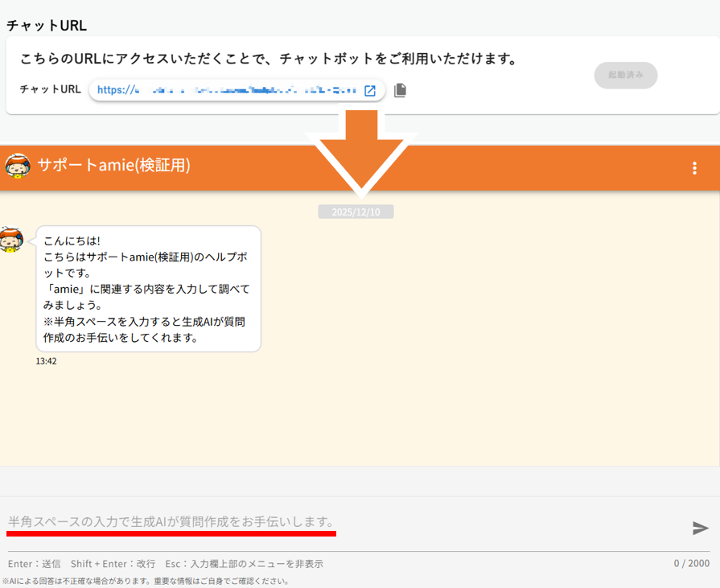
Task: Open the blue https chat URL link
Action: [227, 90]
